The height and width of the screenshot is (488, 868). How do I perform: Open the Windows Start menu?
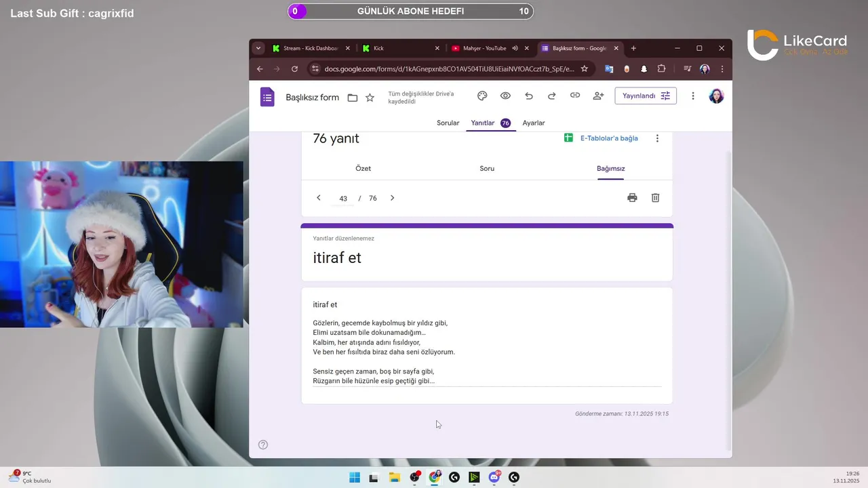coord(355,477)
